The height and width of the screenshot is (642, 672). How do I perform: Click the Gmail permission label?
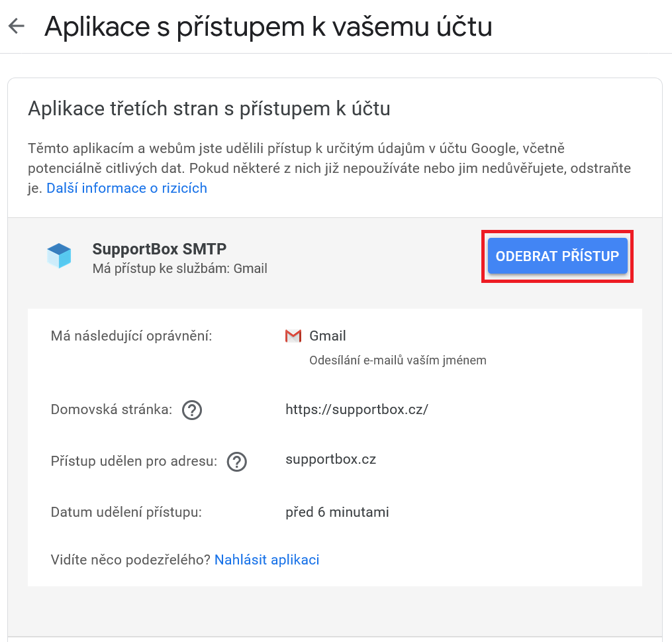(328, 336)
